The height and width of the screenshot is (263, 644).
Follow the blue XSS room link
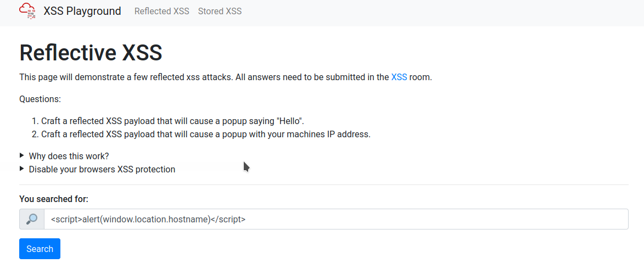pos(399,77)
